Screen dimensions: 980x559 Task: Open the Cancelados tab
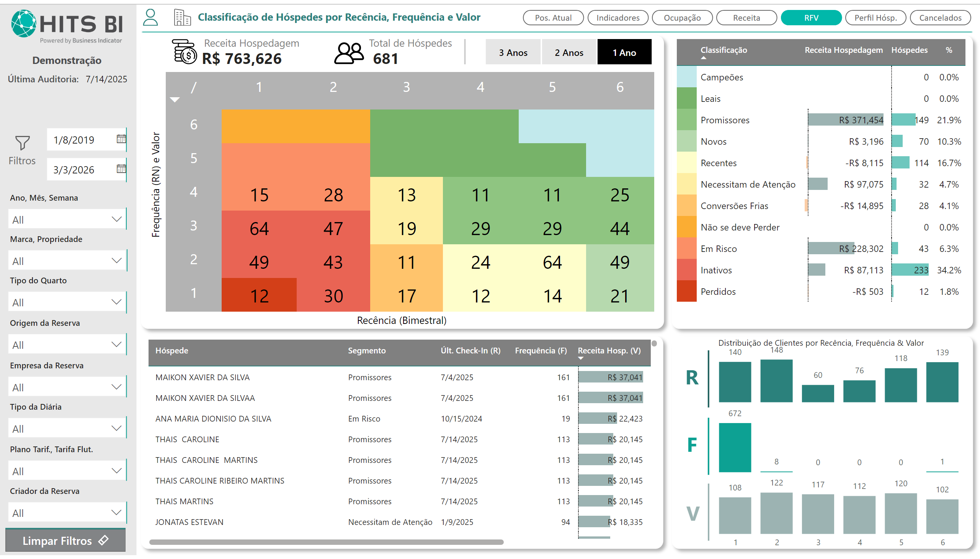(940, 18)
